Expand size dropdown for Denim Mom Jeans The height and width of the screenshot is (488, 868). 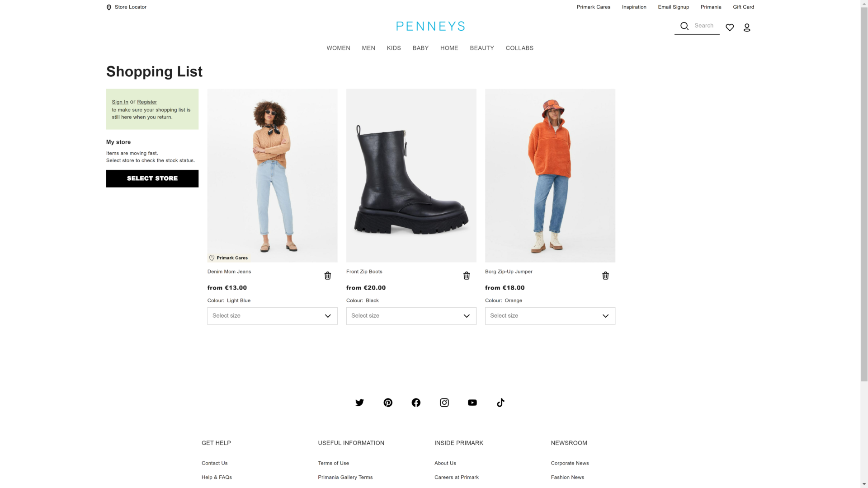(x=272, y=316)
